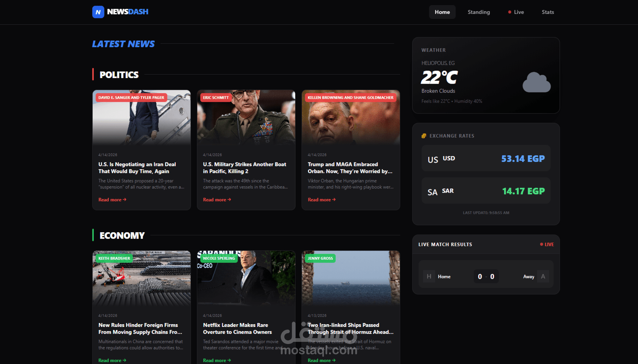Click the Home team "H" badge

[x=428, y=276]
